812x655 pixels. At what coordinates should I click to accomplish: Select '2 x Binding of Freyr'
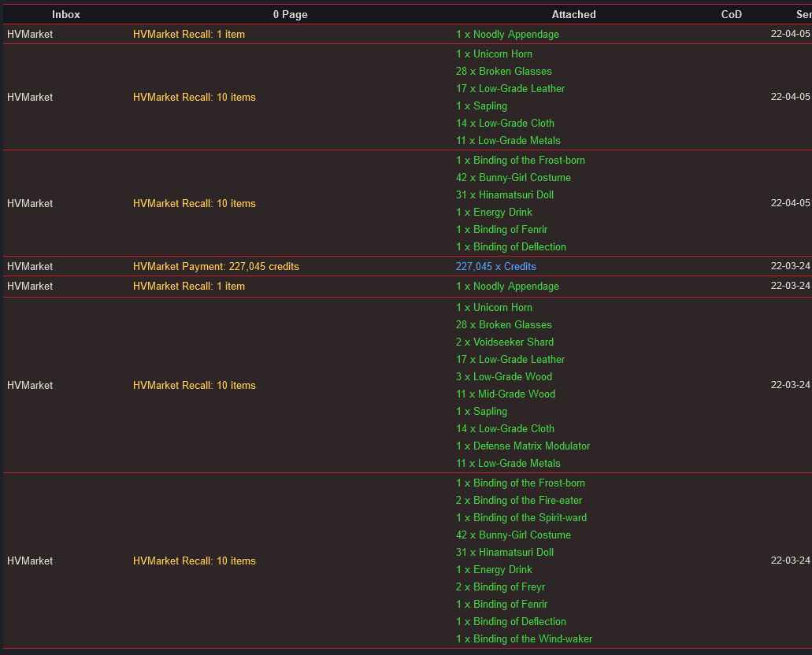(500, 587)
